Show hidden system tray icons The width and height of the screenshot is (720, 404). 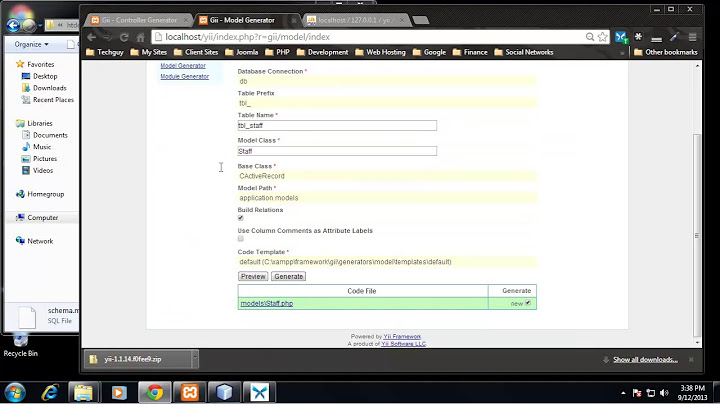coord(623,393)
